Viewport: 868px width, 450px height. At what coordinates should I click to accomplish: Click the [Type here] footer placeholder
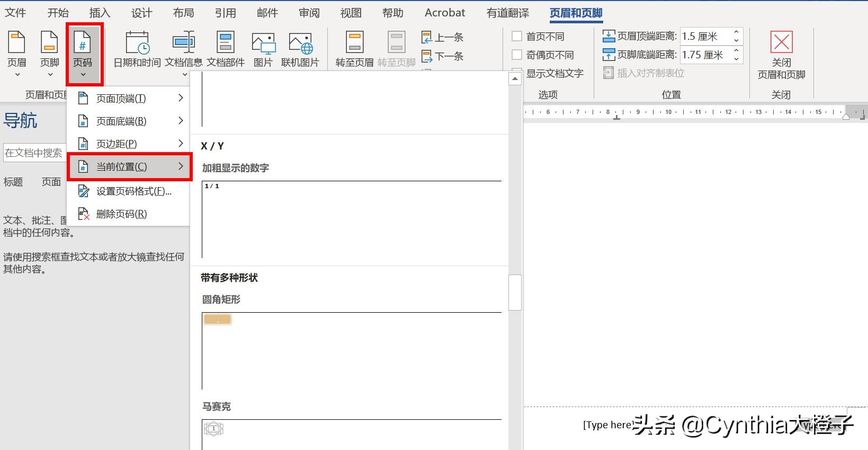(x=607, y=425)
